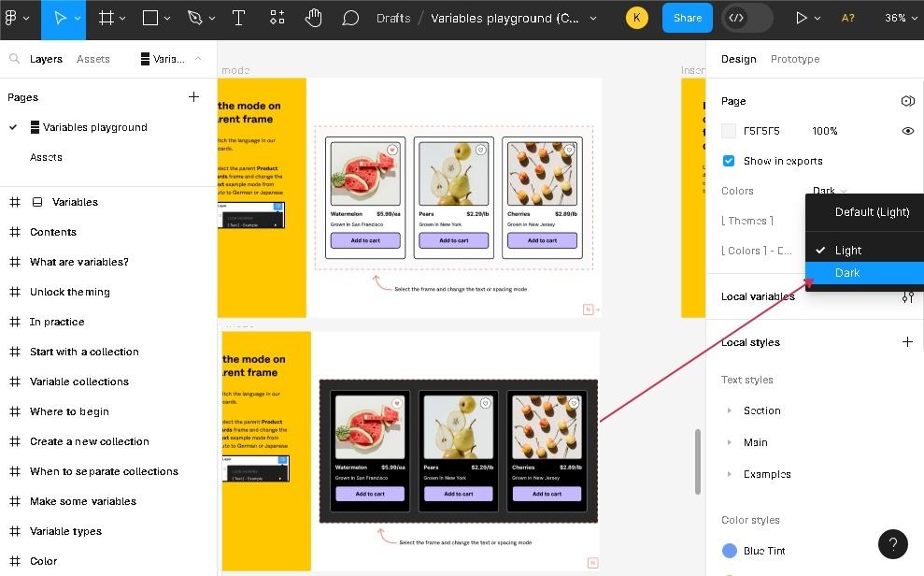The image size is (924, 576).
Task: Click the help question mark button
Action: point(892,543)
